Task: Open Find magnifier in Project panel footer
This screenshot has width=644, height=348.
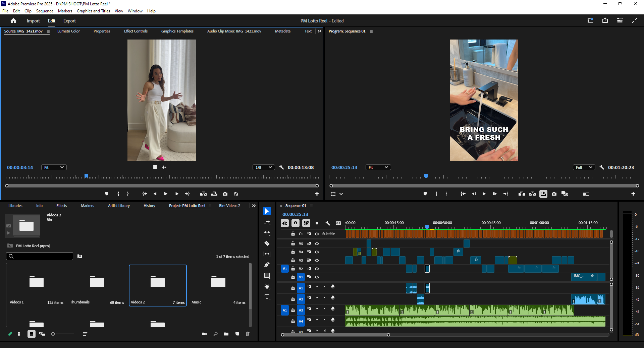Action: coord(216,334)
